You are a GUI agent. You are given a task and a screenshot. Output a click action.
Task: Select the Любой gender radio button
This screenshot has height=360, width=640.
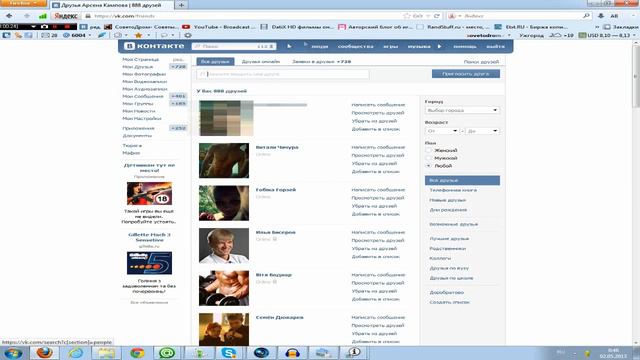point(429,166)
